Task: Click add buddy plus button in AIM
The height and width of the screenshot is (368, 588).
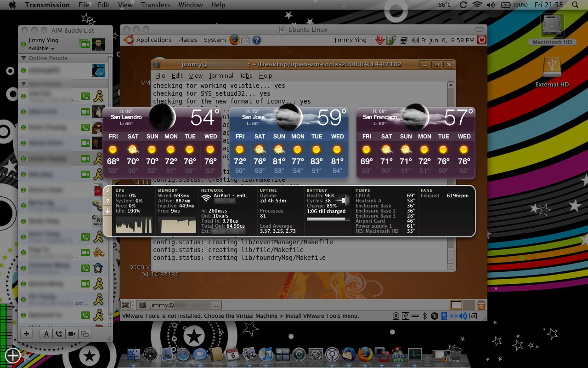Action: (x=27, y=334)
